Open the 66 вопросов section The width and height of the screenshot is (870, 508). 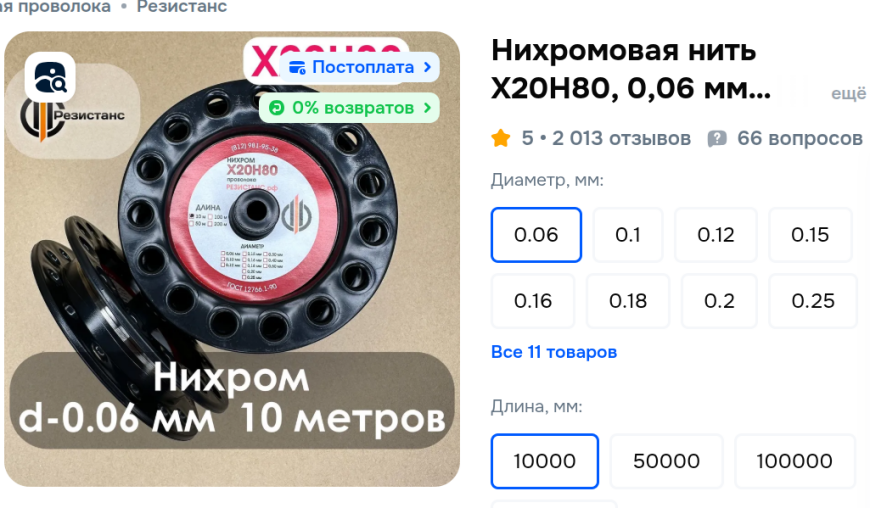tap(800, 138)
